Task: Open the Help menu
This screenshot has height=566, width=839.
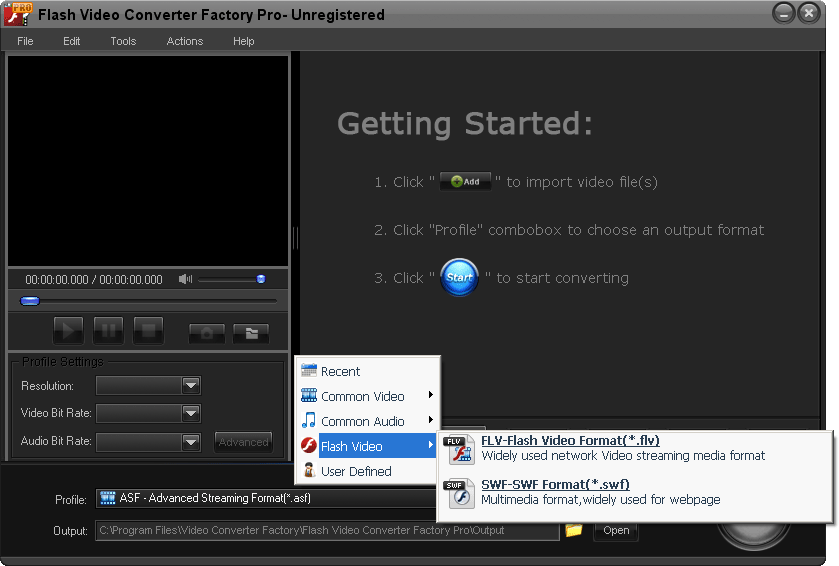Action: (243, 41)
